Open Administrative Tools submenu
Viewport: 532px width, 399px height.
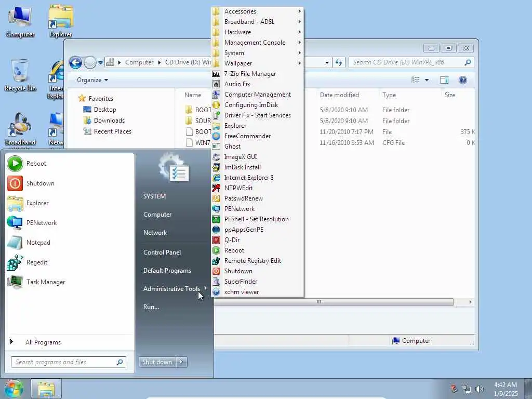click(175, 289)
